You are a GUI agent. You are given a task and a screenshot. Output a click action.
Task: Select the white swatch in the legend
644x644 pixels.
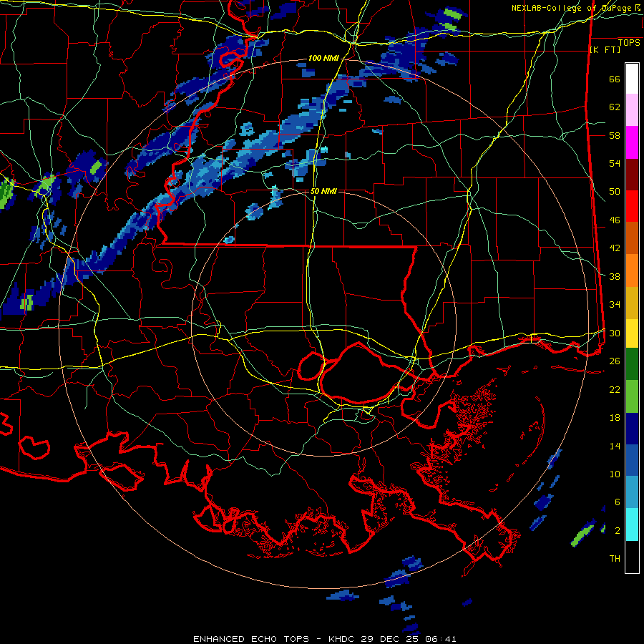pos(632,79)
